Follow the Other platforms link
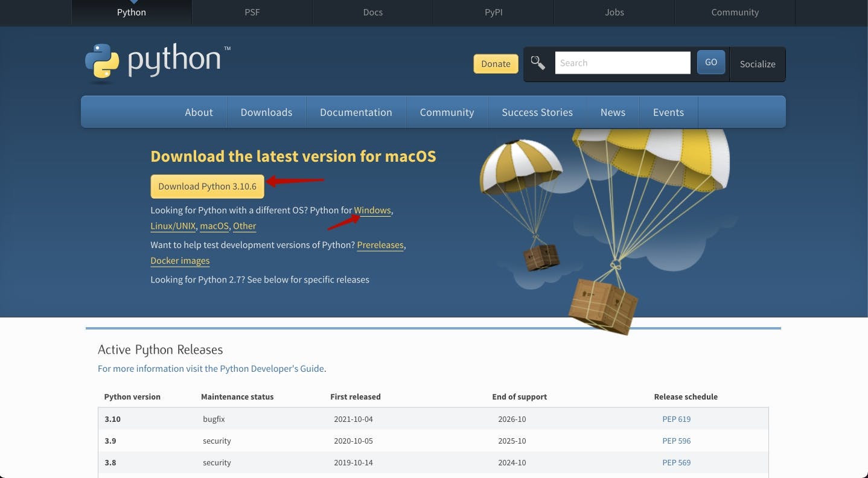This screenshot has width=868, height=478. (x=244, y=226)
